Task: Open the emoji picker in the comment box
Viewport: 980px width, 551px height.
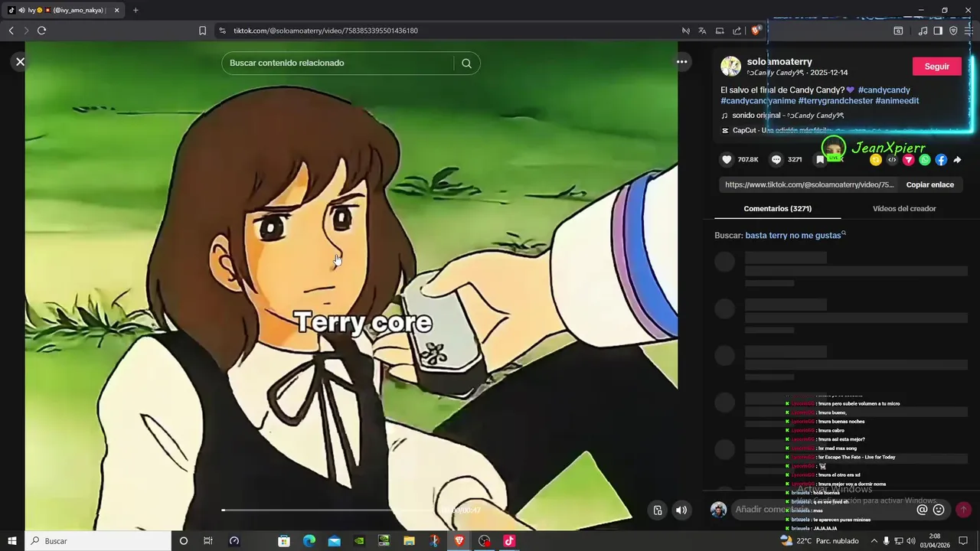Action: [x=939, y=510]
